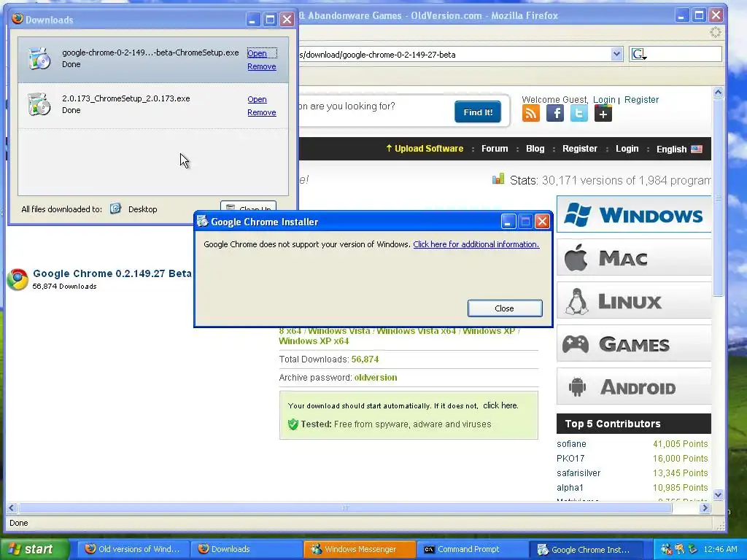
Task: Open the Blog nav item
Action: 535,149
